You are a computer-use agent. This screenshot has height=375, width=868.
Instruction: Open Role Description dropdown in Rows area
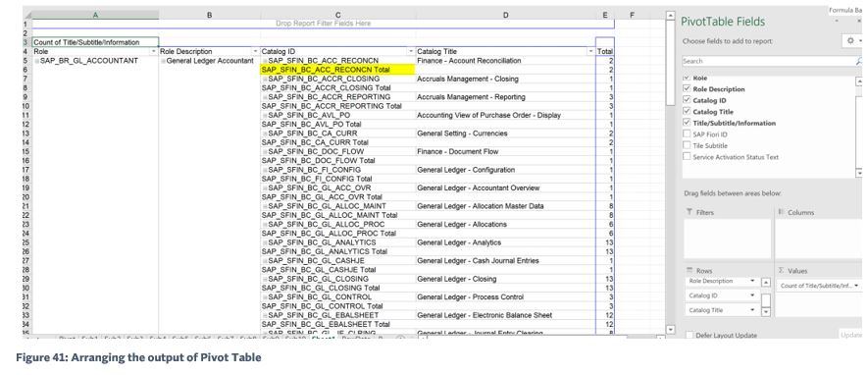pos(751,281)
